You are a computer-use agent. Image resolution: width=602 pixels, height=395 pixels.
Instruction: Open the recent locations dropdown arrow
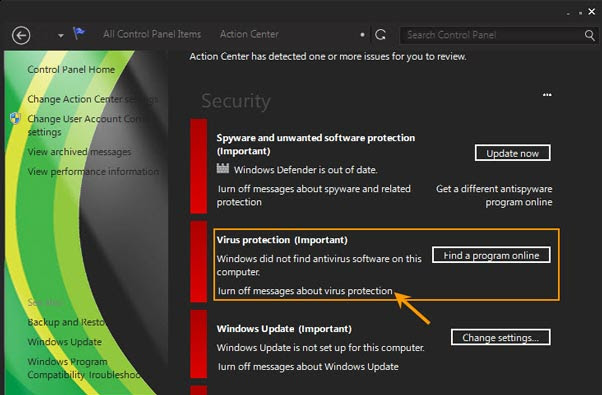[x=61, y=36]
